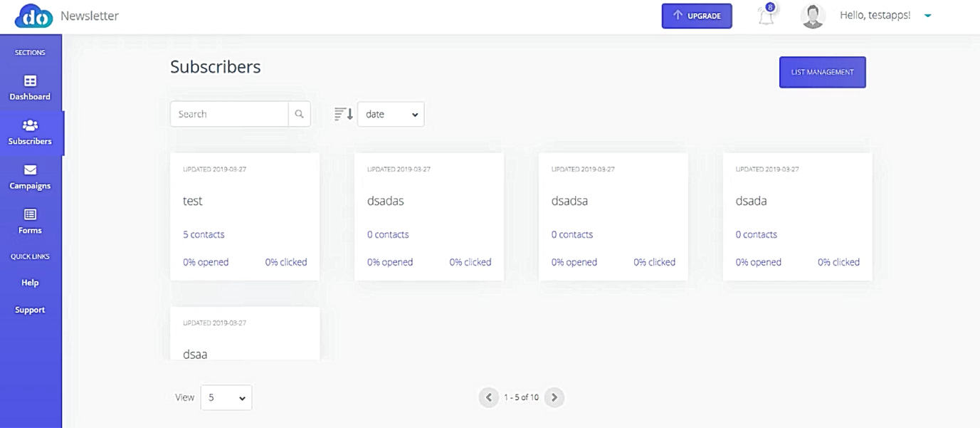
Task: Click the Subscribers page heading
Action: click(x=216, y=67)
